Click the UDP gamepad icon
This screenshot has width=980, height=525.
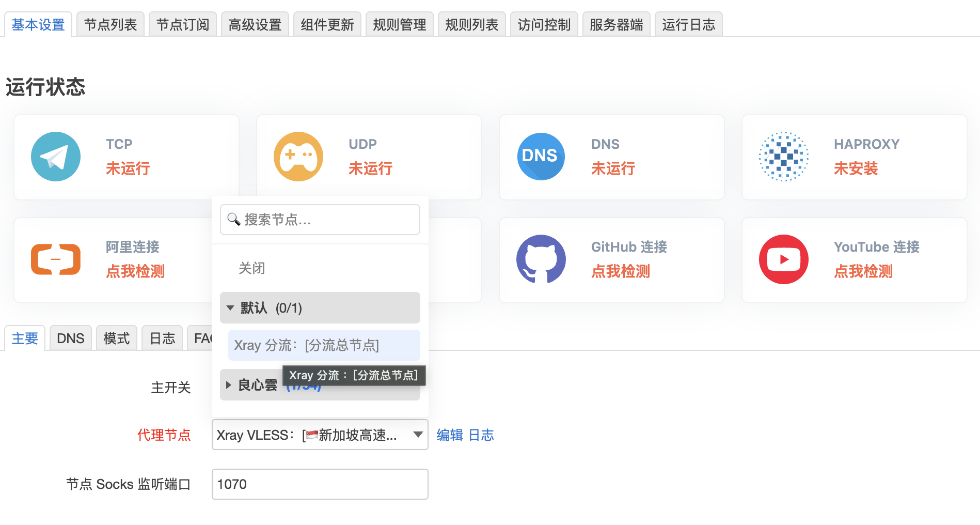tap(298, 157)
